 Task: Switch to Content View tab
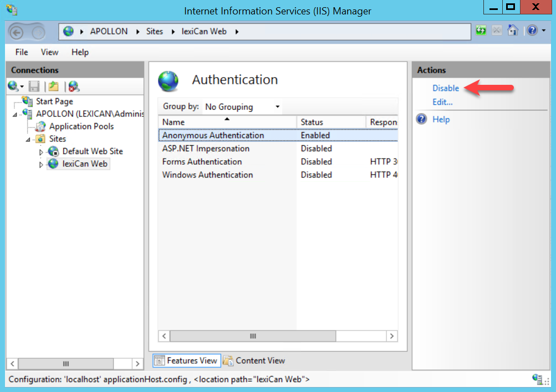(254, 360)
